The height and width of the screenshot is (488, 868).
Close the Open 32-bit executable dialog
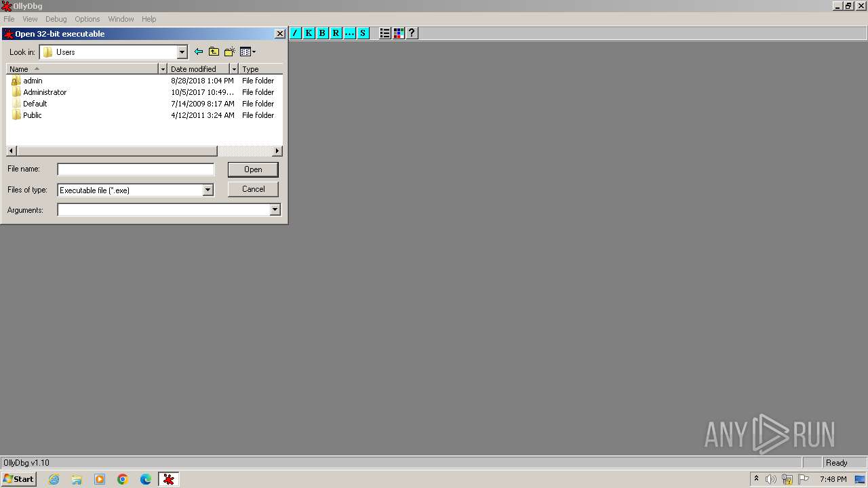(x=279, y=34)
